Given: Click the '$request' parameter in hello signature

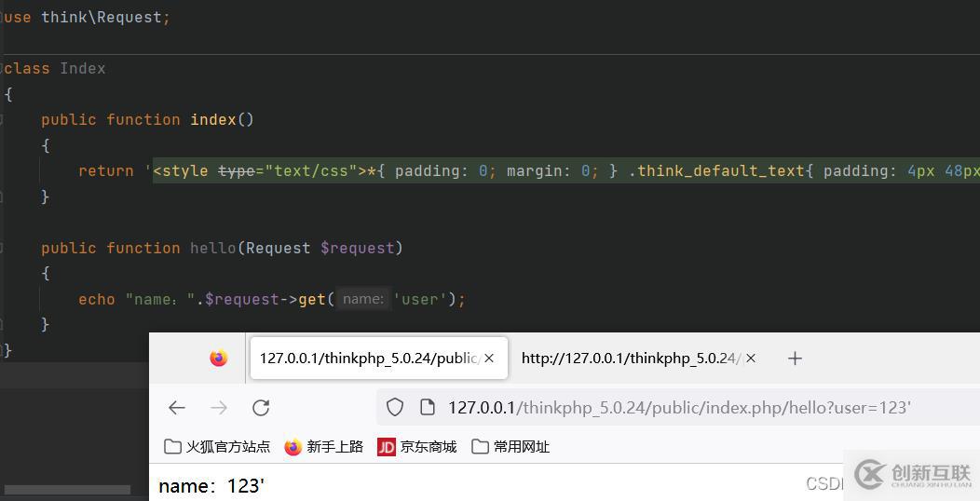Looking at the screenshot, I should [x=358, y=248].
